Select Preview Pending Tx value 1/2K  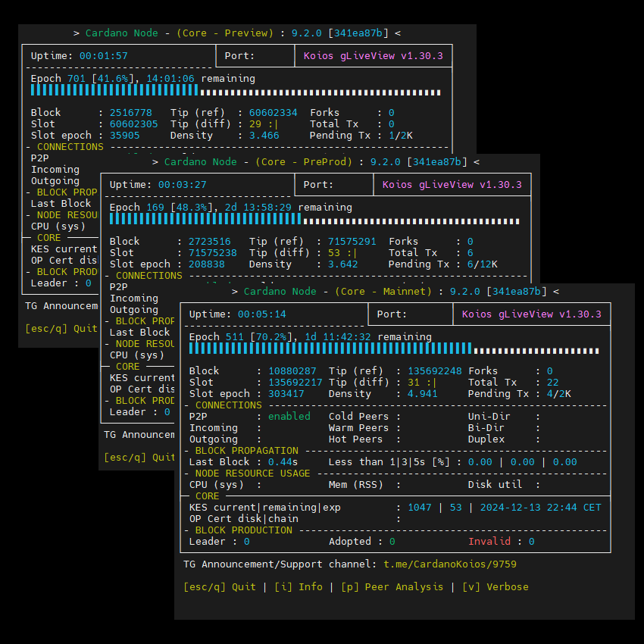click(x=401, y=136)
